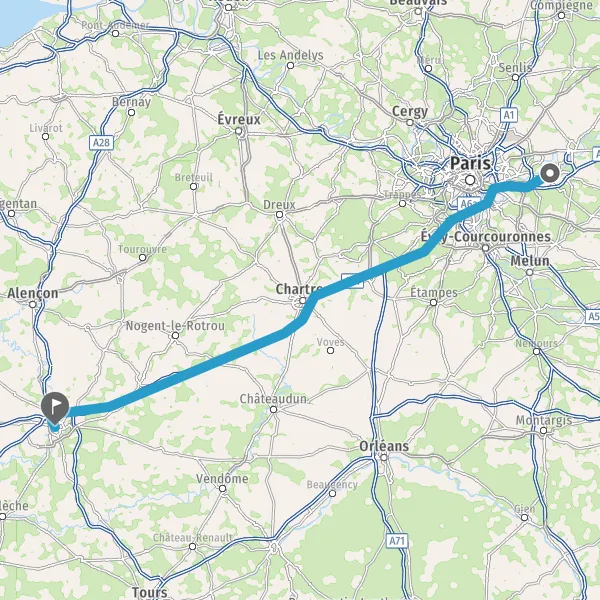Click the Montargis town label
600x600 pixels.
(544, 420)
